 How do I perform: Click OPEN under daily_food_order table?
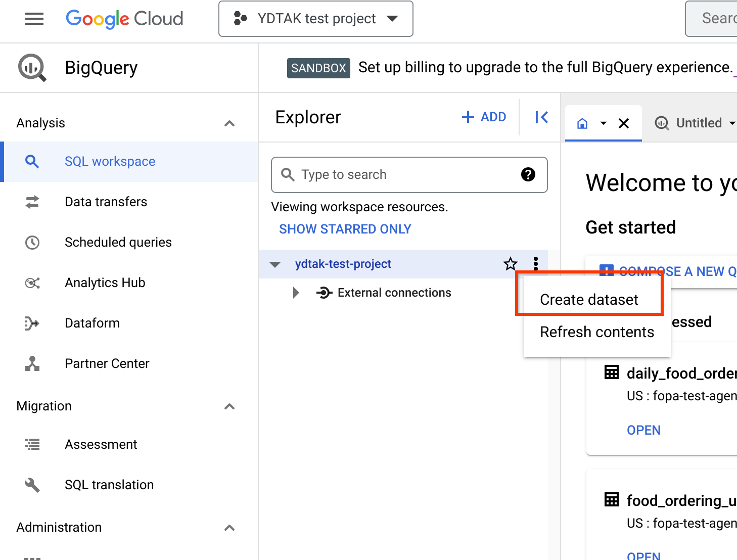coord(643,430)
